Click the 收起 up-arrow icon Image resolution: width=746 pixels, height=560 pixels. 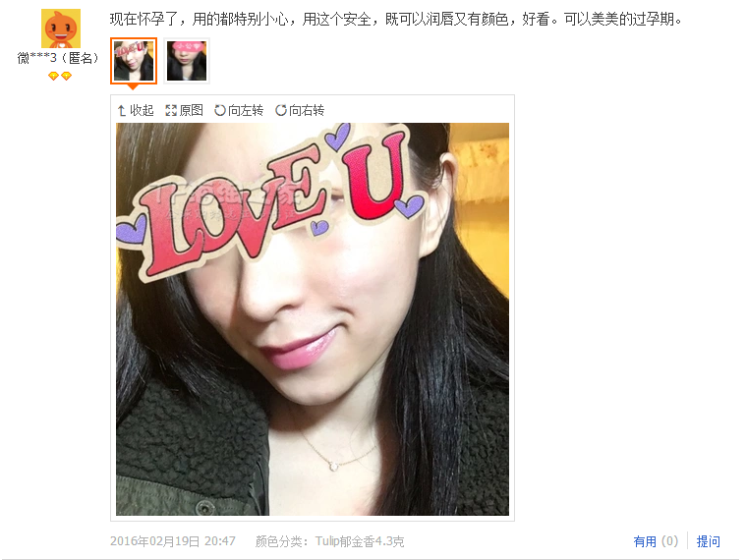[121, 111]
